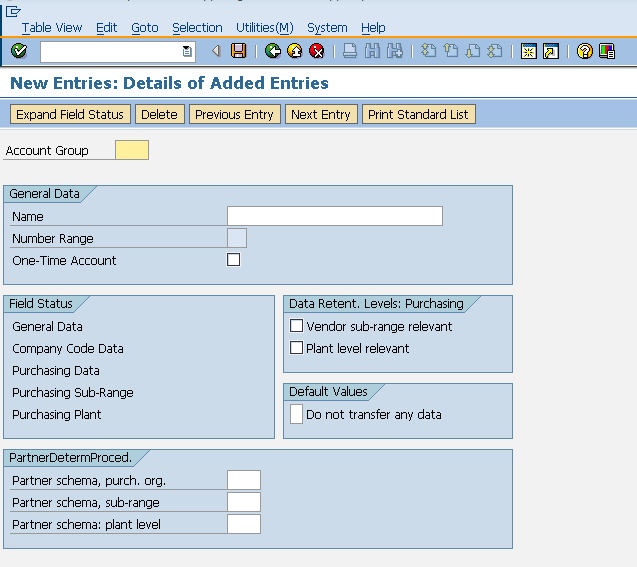Open the Help menu
Image resolution: width=637 pixels, height=567 pixels.
click(x=373, y=28)
